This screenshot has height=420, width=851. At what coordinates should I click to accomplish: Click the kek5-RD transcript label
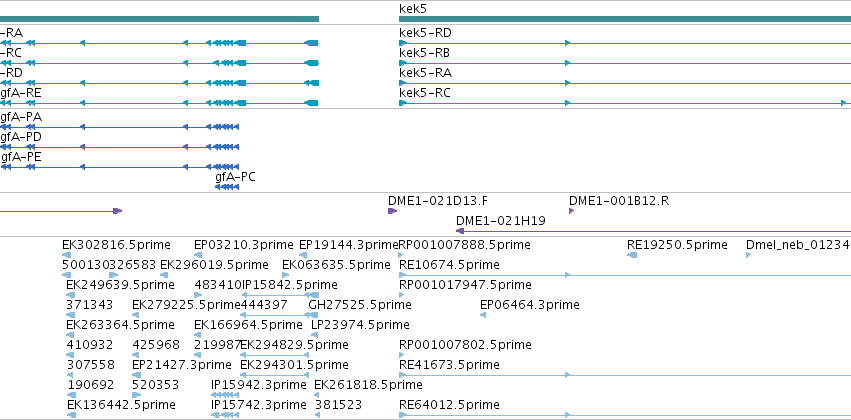(425, 33)
